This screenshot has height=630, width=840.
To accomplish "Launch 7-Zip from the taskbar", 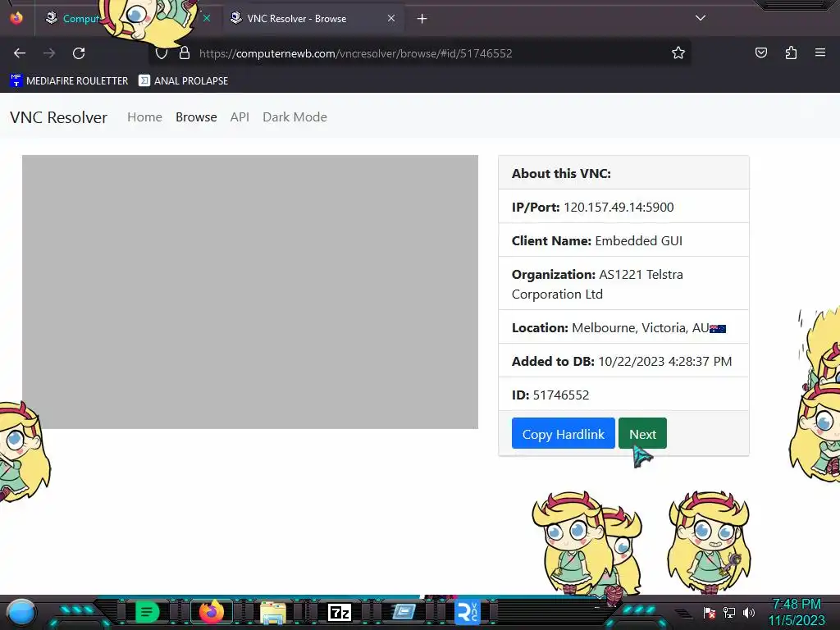I will point(339,612).
